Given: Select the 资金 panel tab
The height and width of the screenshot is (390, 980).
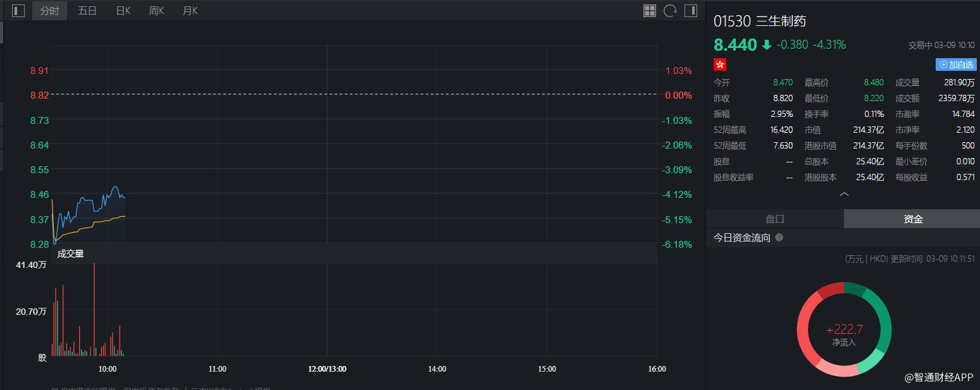Looking at the screenshot, I should coord(912,219).
